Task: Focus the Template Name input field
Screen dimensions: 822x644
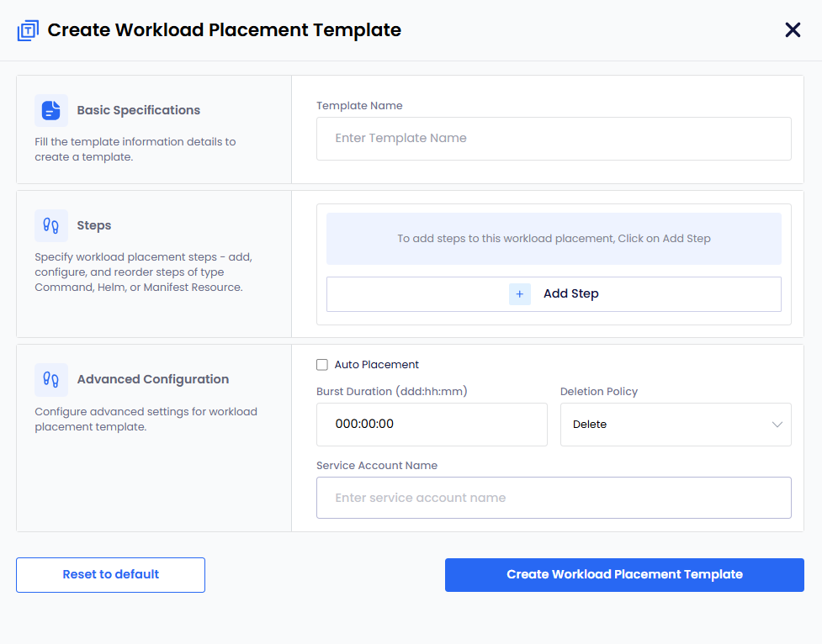Action: [x=554, y=139]
